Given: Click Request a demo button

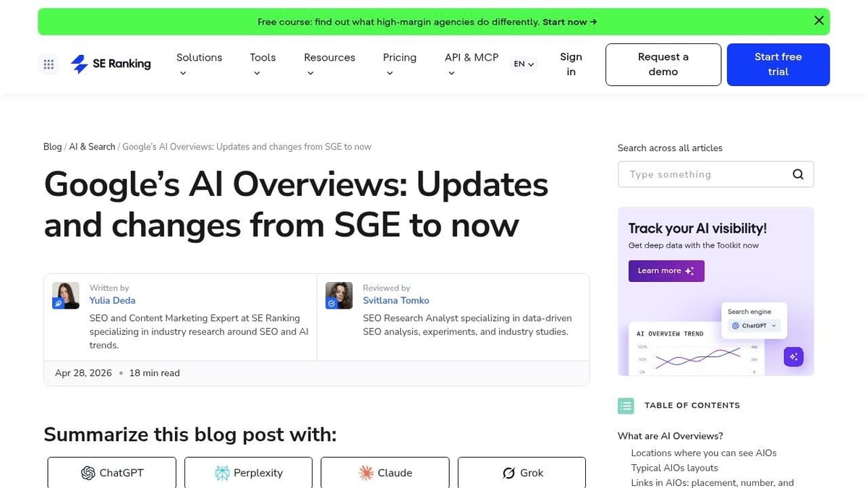Looking at the screenshot, I should (663, 64).
